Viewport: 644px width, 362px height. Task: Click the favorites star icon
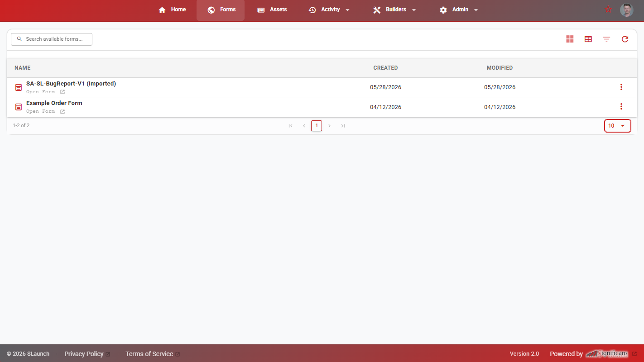pyautogui.click(x=608, y=10)
